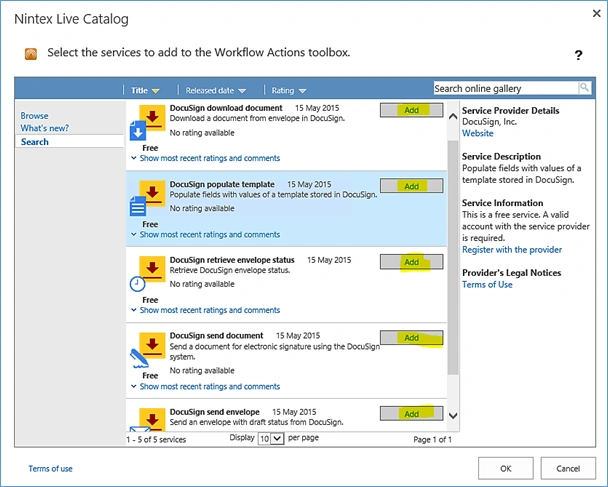Expand ratings for DocuSign download document
This screenshot has width=608, height=487.
coord(206,158)
